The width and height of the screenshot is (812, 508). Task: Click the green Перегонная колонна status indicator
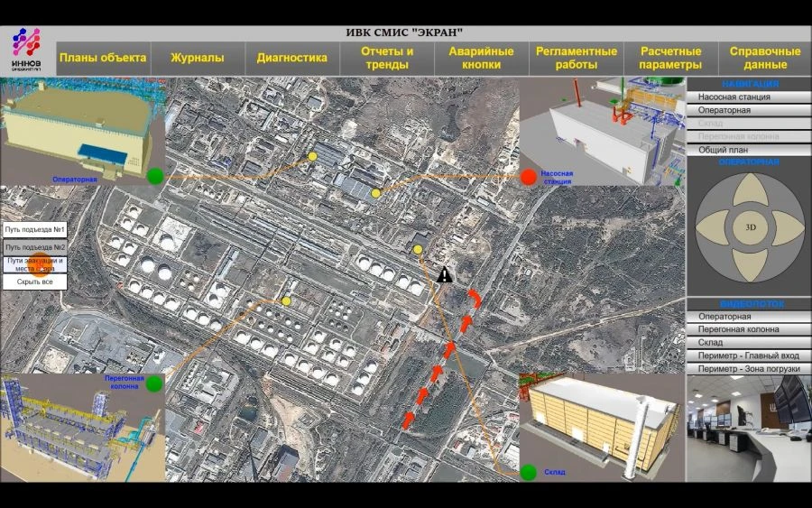[x=154, y=384]
